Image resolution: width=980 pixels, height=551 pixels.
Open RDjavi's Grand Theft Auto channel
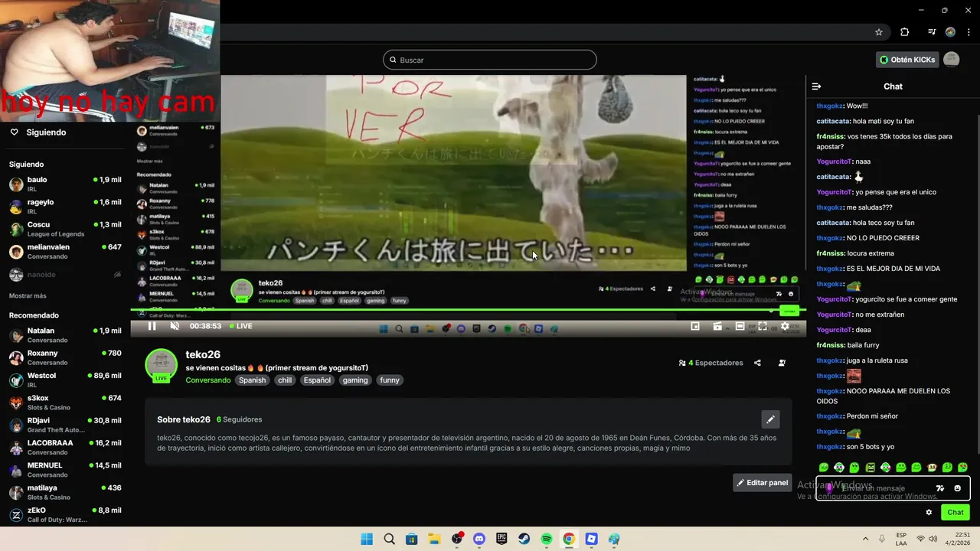(x=65, y=425)
